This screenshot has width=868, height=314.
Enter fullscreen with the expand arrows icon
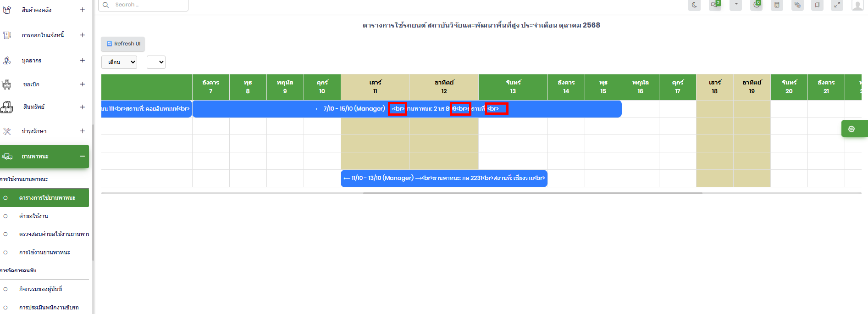pyautogui.click(x=837, y=5)
